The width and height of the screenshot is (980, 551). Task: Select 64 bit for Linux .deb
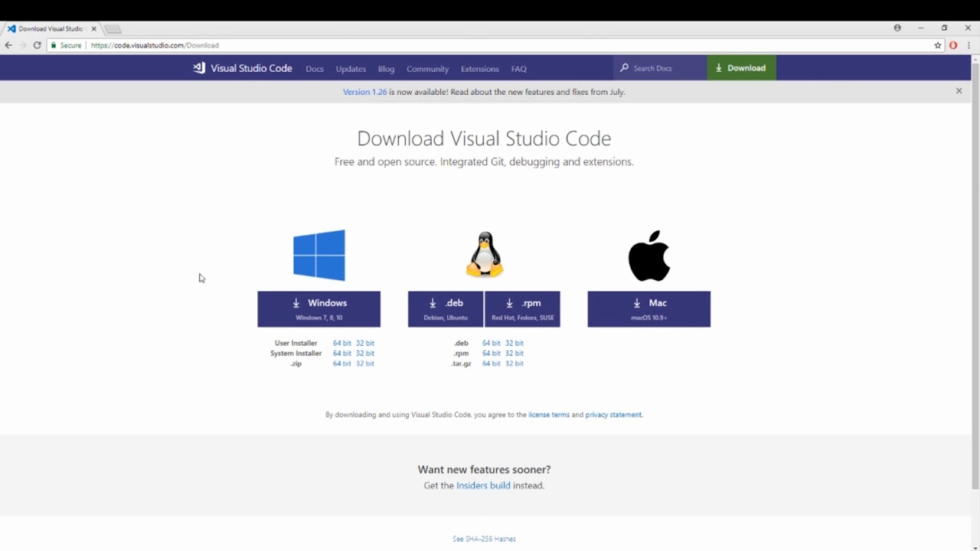[491, 344]
